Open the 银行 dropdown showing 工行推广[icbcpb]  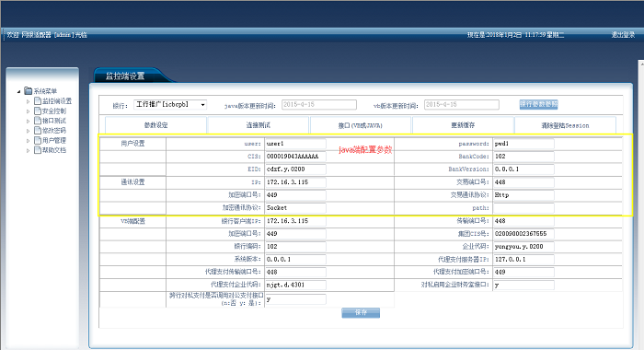pos(170,105)
